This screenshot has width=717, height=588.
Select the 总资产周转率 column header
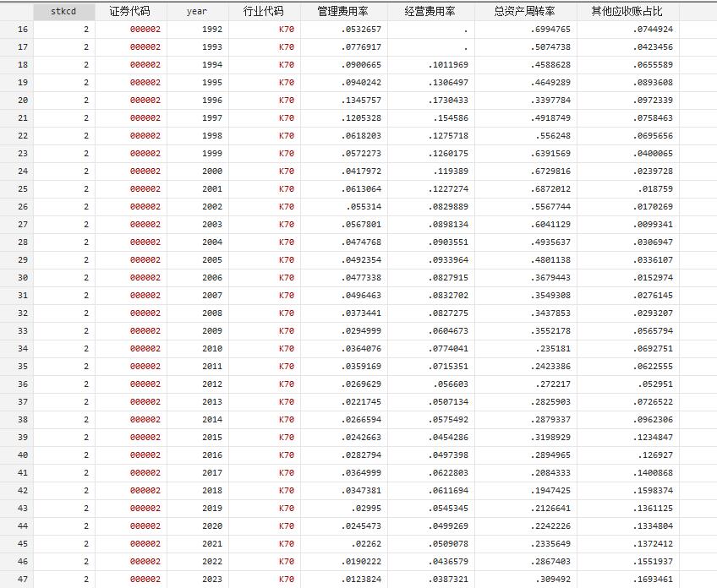tap(526, 12)
